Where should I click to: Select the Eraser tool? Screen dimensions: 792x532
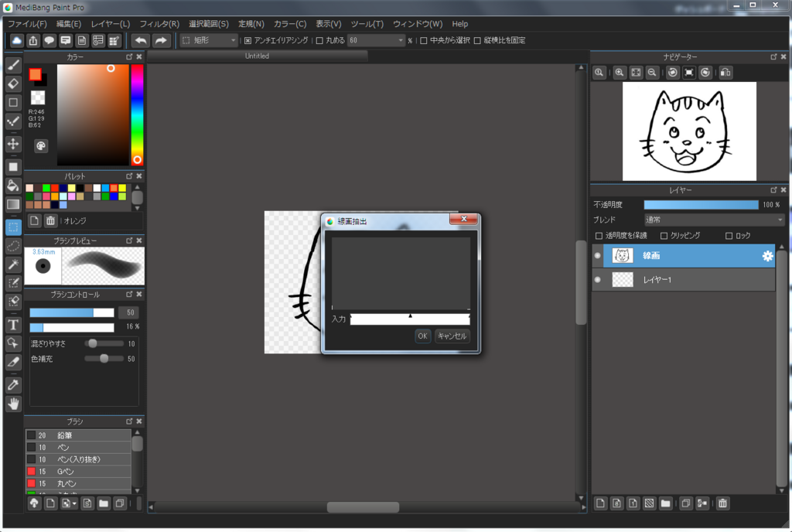pyautogui.click(x=13, y=84)
